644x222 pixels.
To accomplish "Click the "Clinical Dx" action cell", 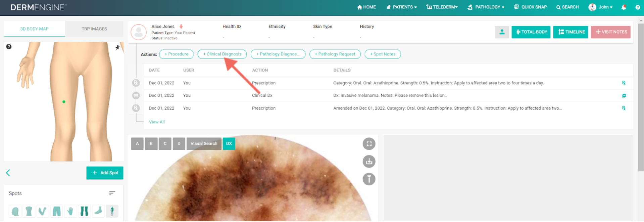I will 262,95.
